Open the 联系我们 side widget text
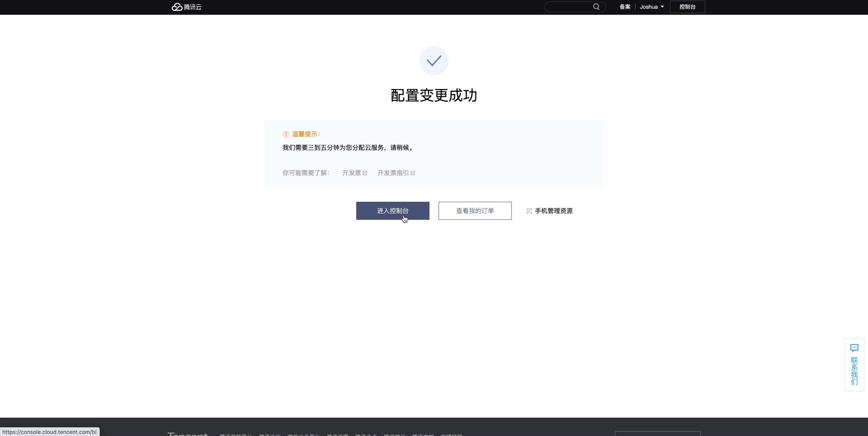Image resolution: width=868 pixels, height=436 pixels. (x=854, y=371)
